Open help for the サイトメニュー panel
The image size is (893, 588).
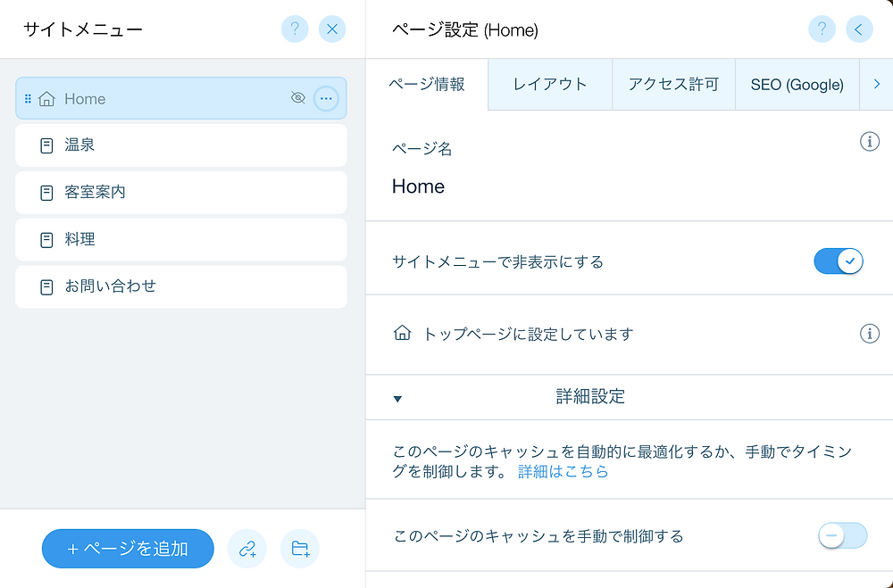pyautogui.click(x=295, y=29)
